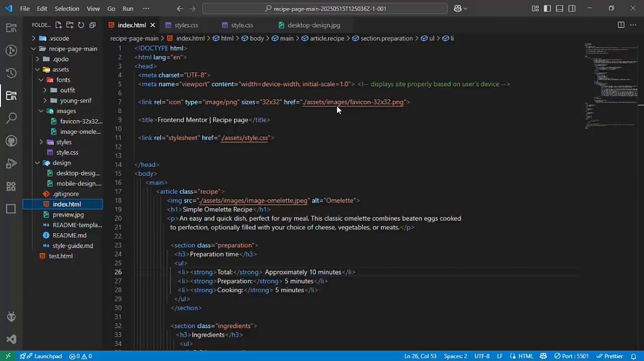Toggle bottom panel visibility

(560, 9)
